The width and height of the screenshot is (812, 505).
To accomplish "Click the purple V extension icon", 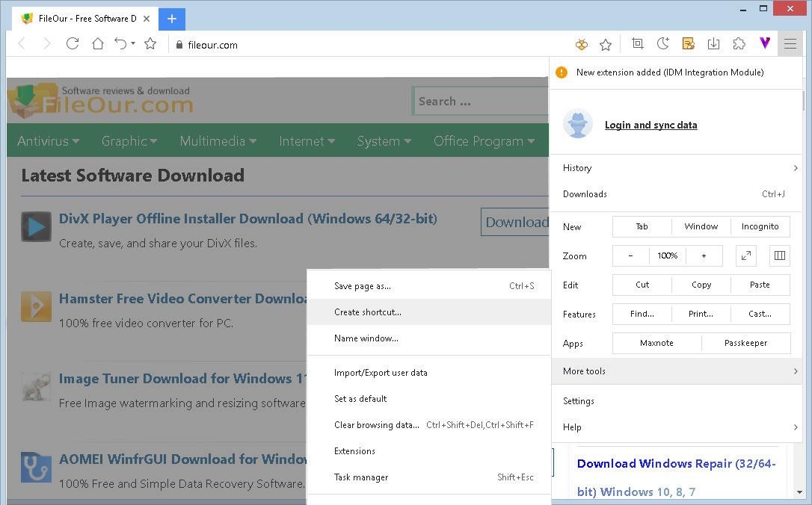I will pyautogui.click(x=765, y=43).
